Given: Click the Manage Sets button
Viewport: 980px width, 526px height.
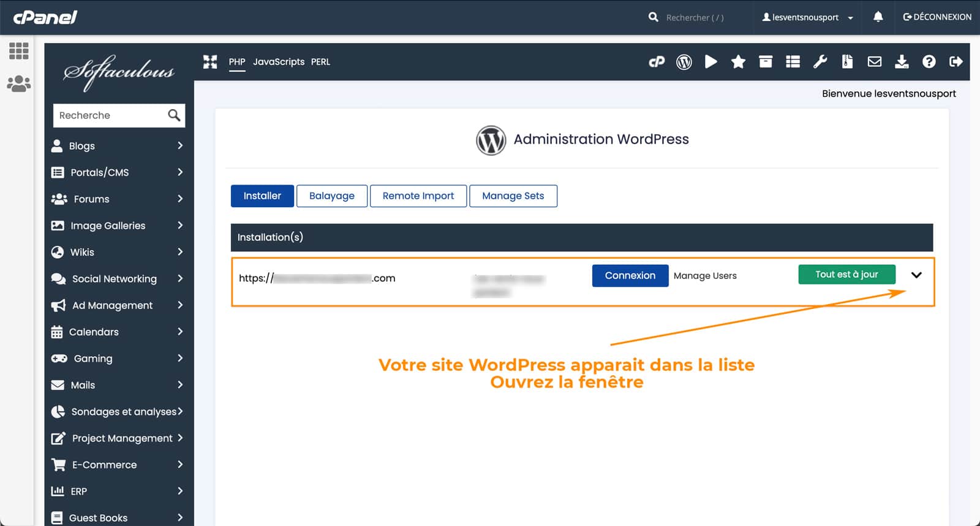Looking at the screenshot, I should point(513,196).
